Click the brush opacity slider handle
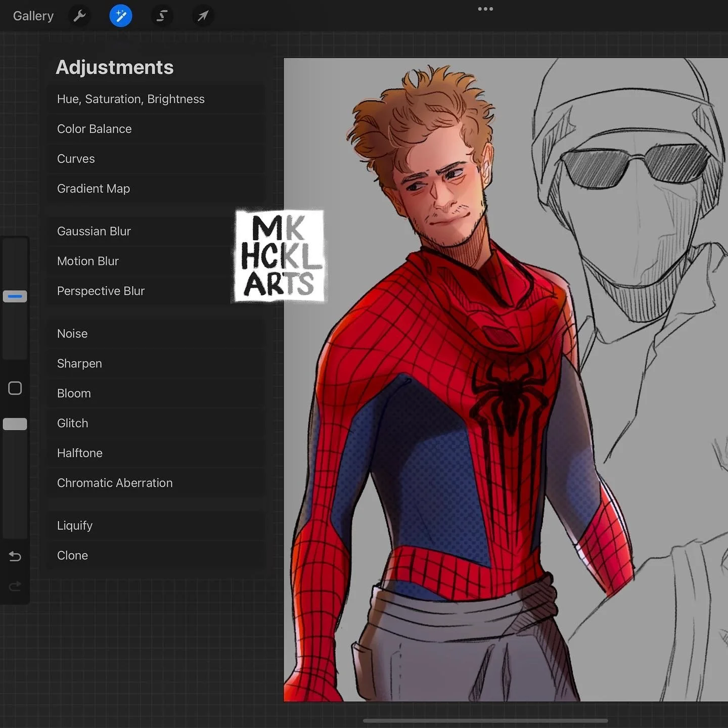728x728 pixels. pos(15,424)
